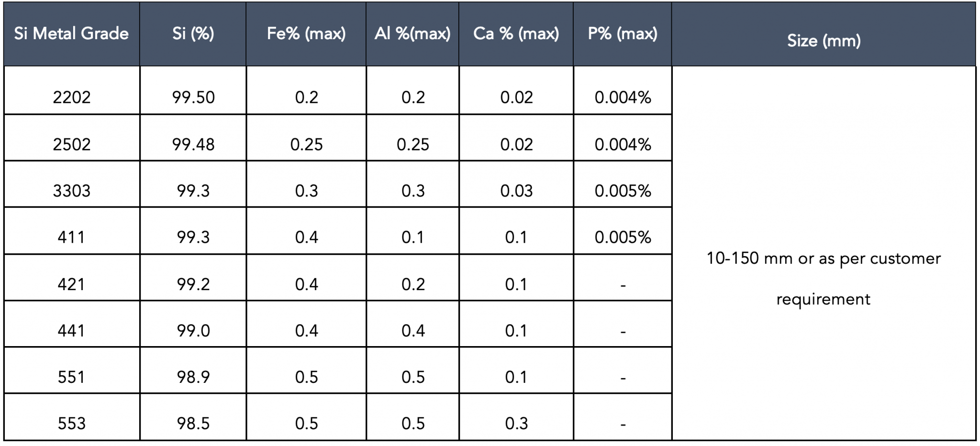Click the "Fe% (max)" column header
The image size is (980, 446).
[306, 33]
